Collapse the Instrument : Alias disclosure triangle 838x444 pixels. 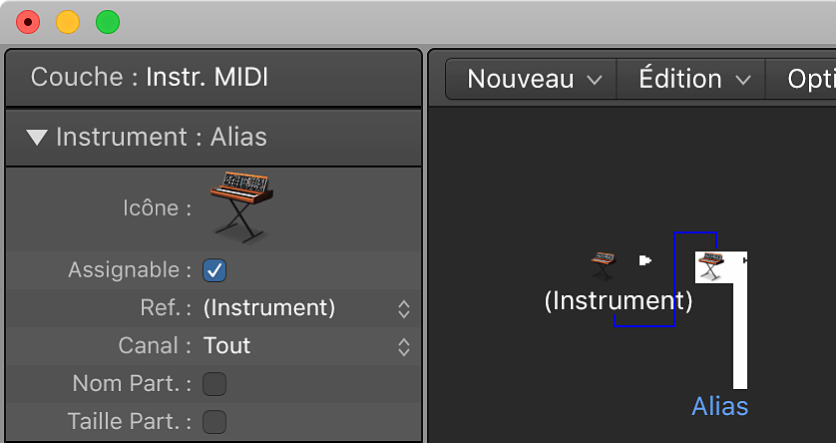[38, 138]
